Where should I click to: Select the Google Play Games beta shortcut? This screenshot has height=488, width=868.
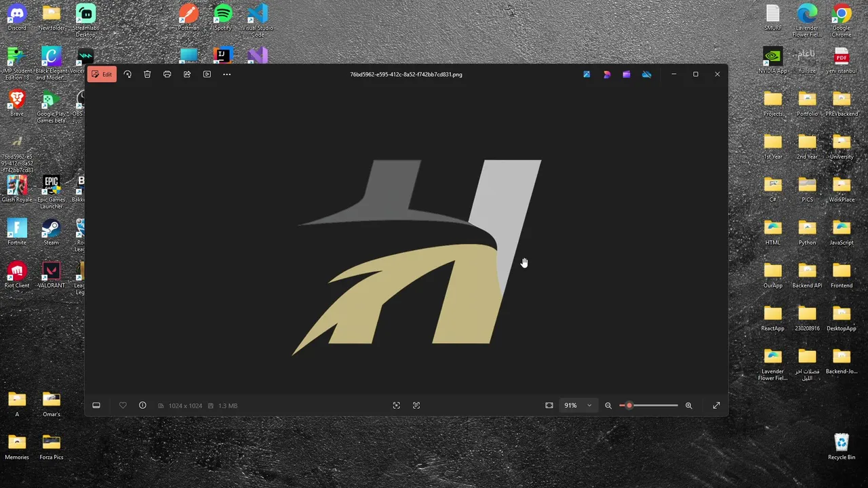52,107
